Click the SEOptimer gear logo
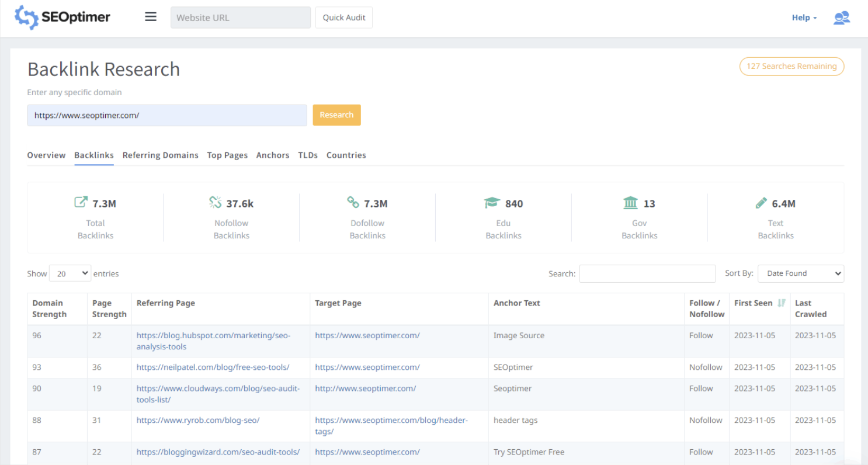 pyautogui.click(x=26, y=18)
